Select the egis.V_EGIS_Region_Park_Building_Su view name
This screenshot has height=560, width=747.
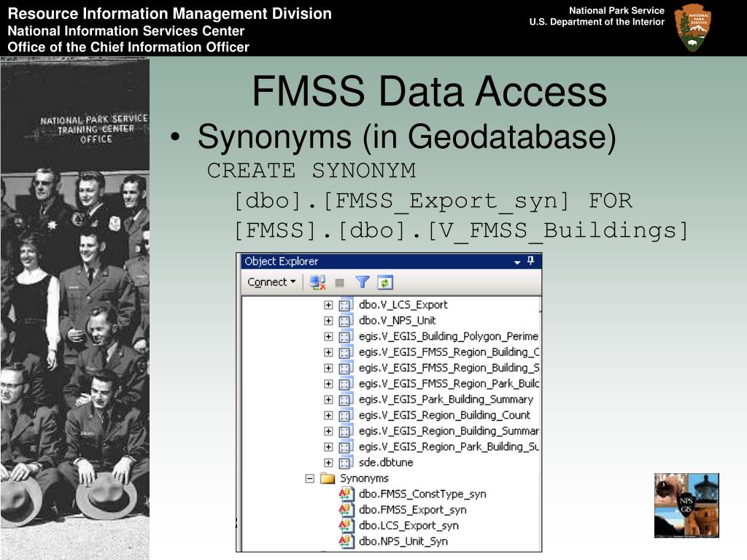point(449,447)
